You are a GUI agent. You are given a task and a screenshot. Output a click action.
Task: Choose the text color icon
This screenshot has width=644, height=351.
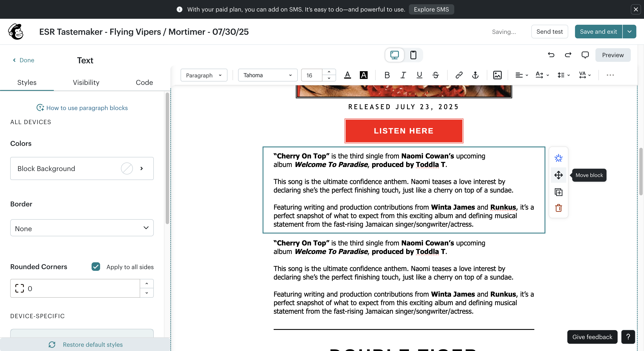tap(348, 75)
